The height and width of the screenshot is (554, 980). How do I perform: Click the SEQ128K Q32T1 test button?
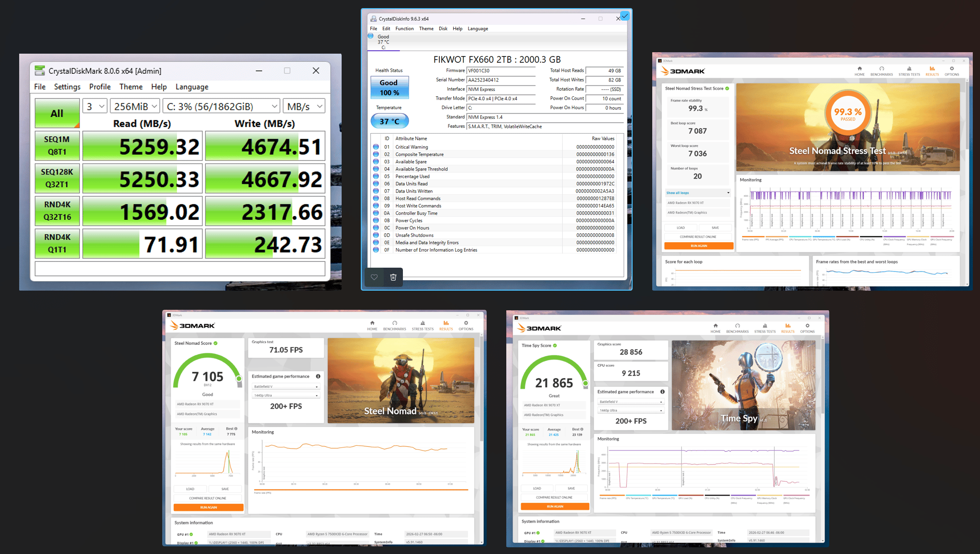(x=57, y=178)
